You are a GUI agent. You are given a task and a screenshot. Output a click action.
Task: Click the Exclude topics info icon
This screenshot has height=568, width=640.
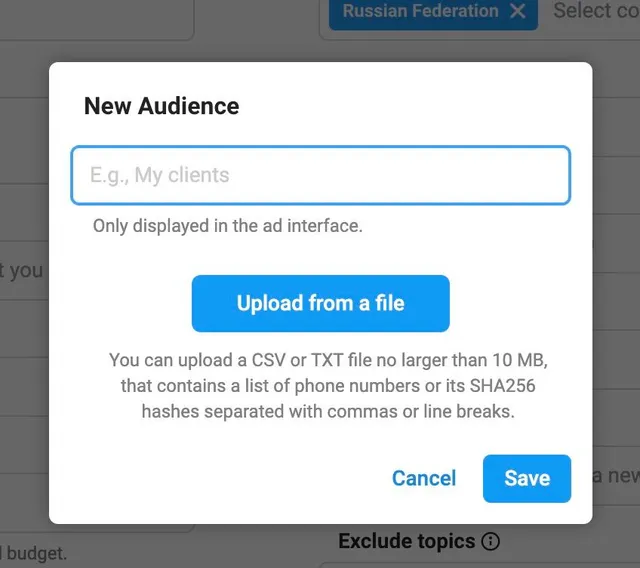coord(490,541)
